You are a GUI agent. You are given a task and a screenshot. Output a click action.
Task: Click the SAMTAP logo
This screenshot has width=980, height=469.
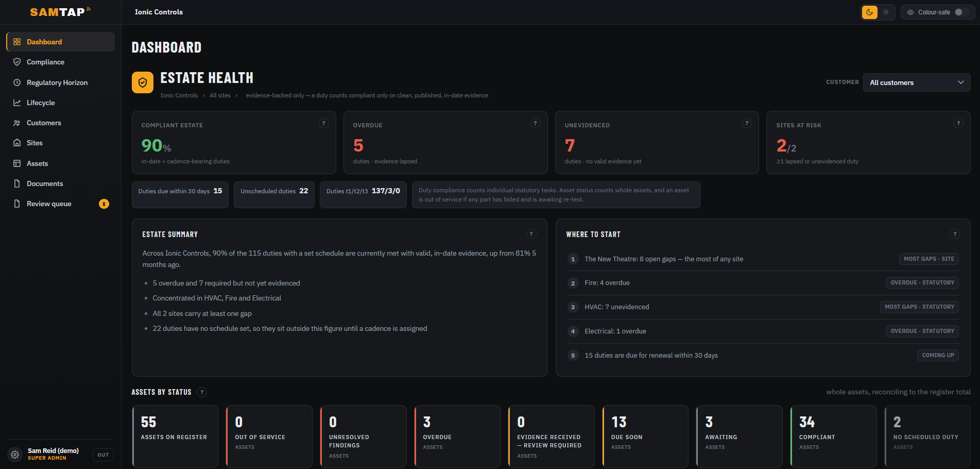pos(60,12)
